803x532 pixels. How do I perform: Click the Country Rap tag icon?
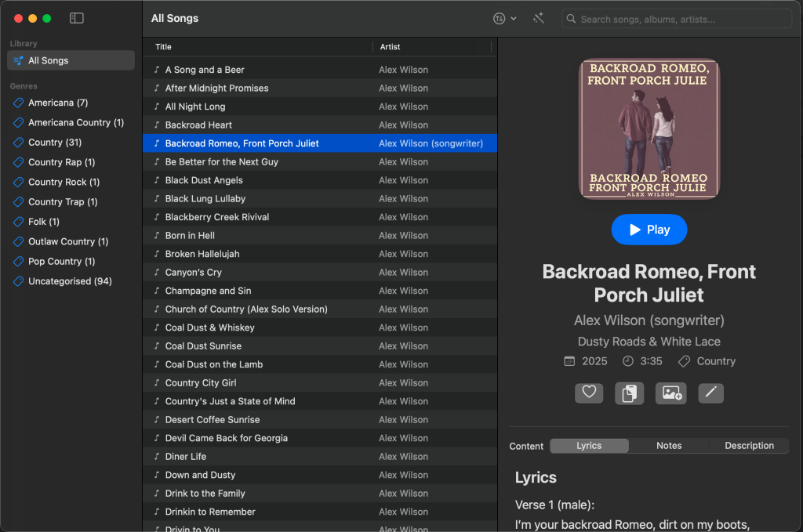pyautogui.click(x=19, y=163)
